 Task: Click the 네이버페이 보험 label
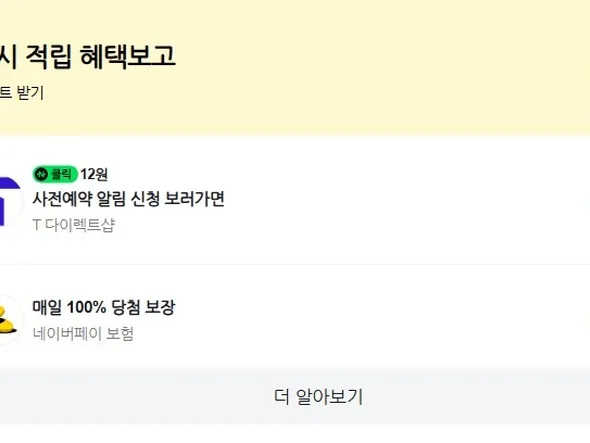pyautogui.click(x=83, y=333)
